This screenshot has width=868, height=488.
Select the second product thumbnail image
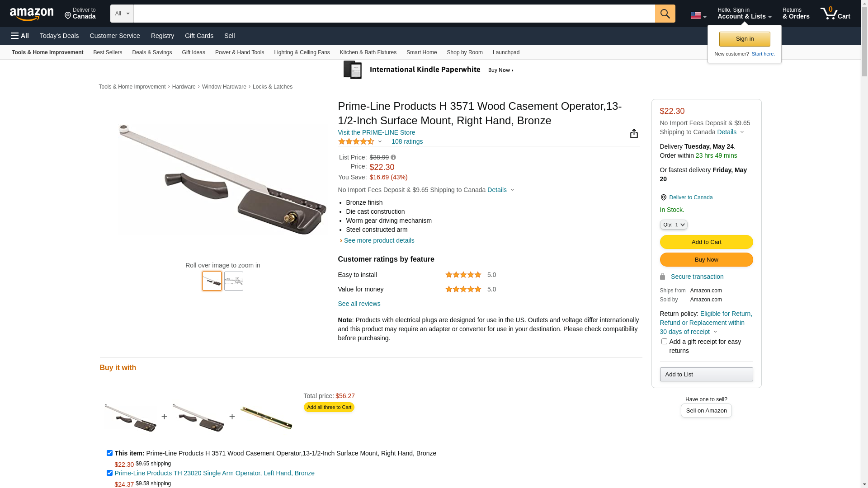tap(234, 281)
